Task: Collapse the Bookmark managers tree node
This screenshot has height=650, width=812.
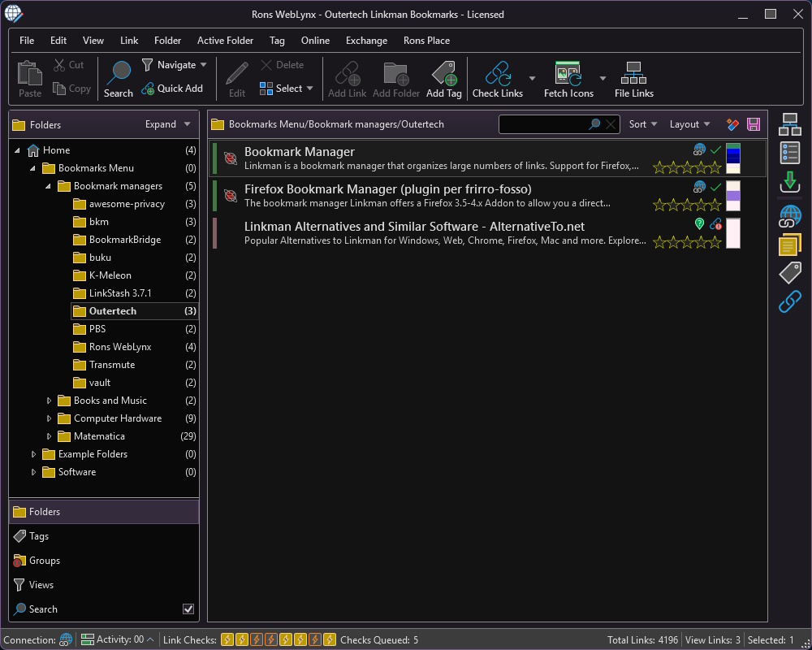Action: click(x=48, y=186)
